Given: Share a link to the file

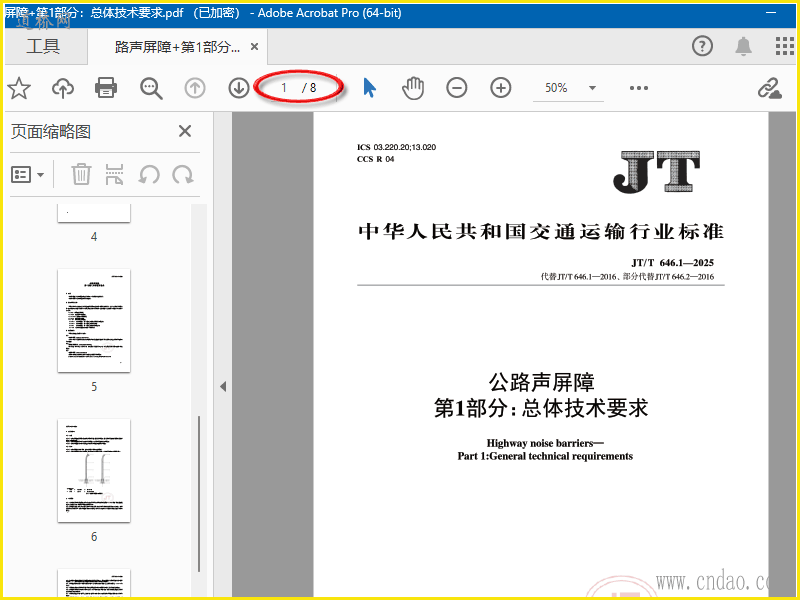Looking at the screenshot, I should [x=769, y=88].
